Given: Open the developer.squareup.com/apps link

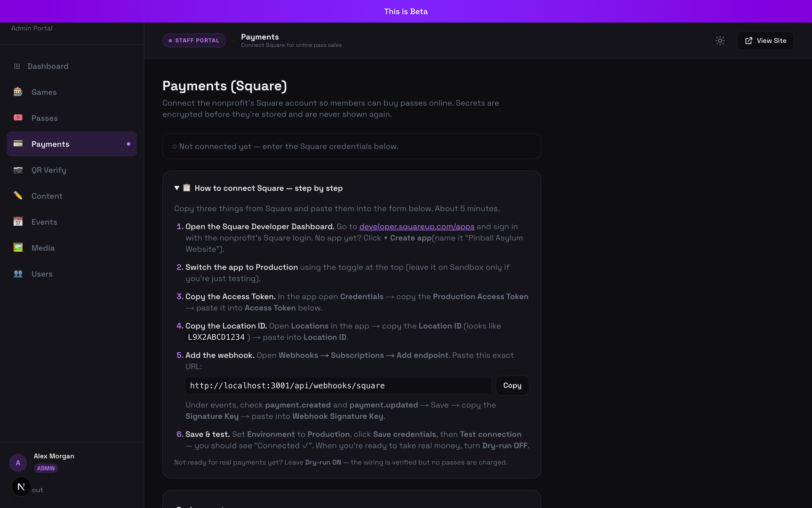Looking at the screenshot, I should click(x=417, y=226).
